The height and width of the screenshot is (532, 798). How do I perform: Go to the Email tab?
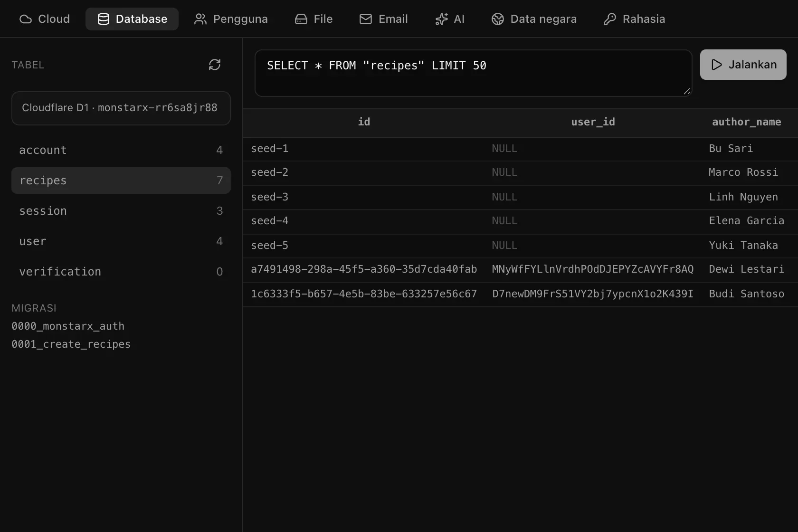(384, 19)
